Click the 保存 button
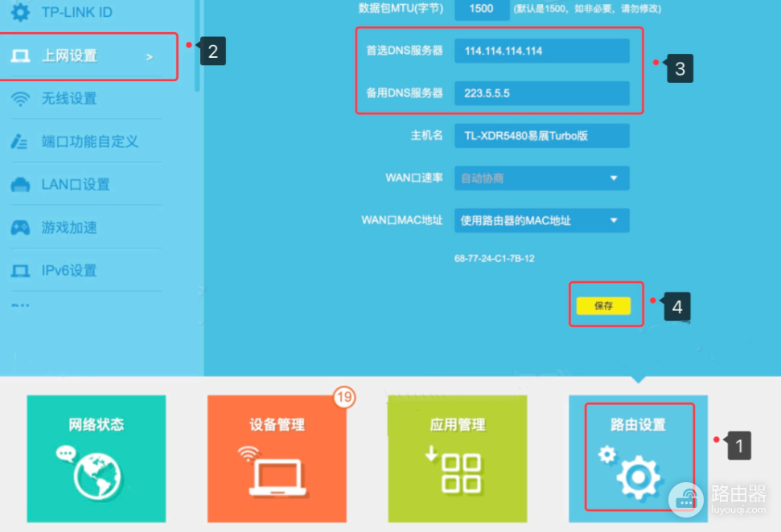 [x=603, y=305]
